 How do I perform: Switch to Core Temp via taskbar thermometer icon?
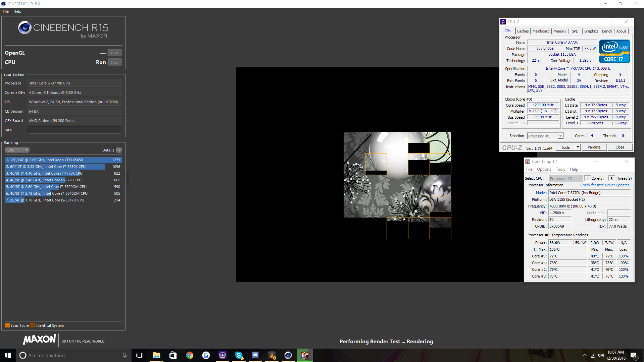(305, 355)
